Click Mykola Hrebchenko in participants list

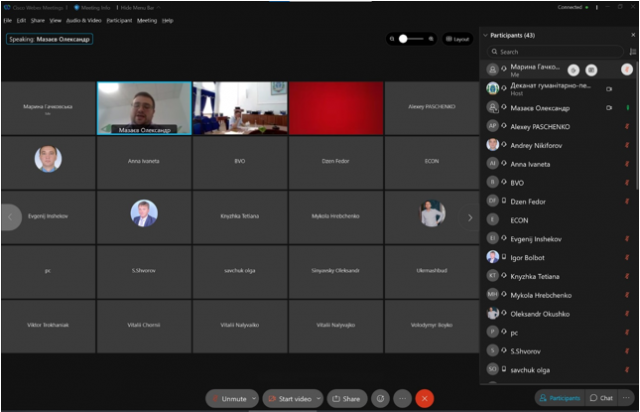(558, 295)
